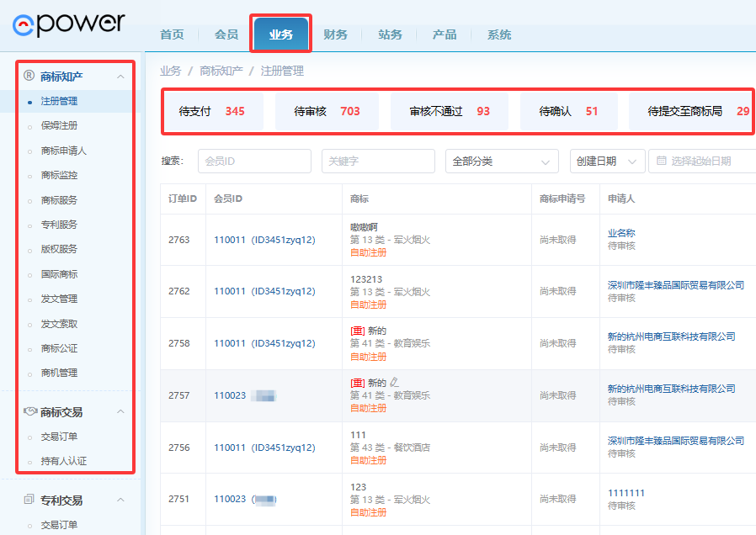Click the epower logo
Viewport: 756px width, 535px height.
tap(69, 24)
